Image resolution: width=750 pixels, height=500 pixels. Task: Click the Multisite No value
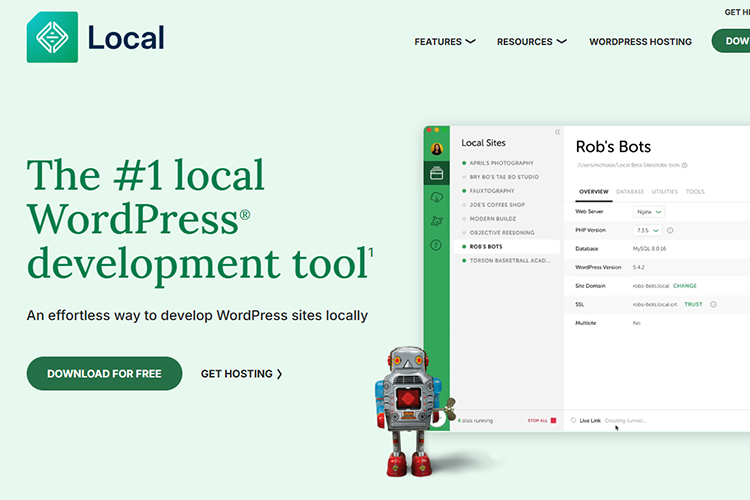[x=637, y=323]
